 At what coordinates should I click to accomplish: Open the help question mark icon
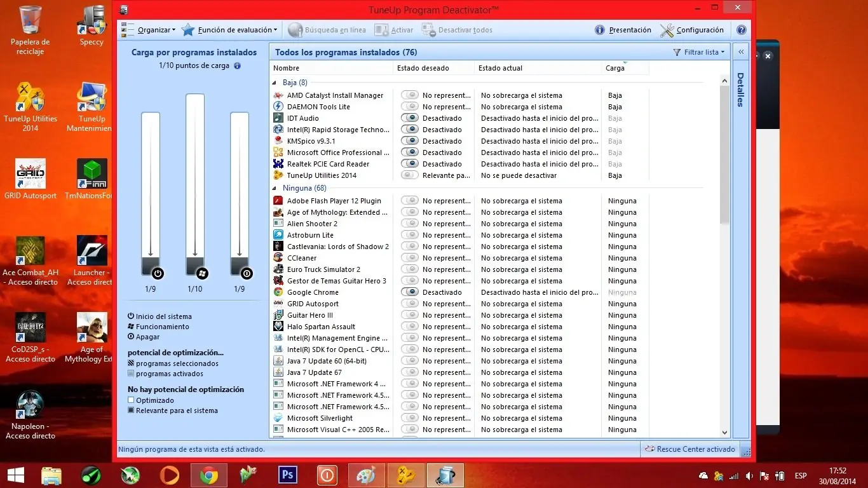pos(741,30)
